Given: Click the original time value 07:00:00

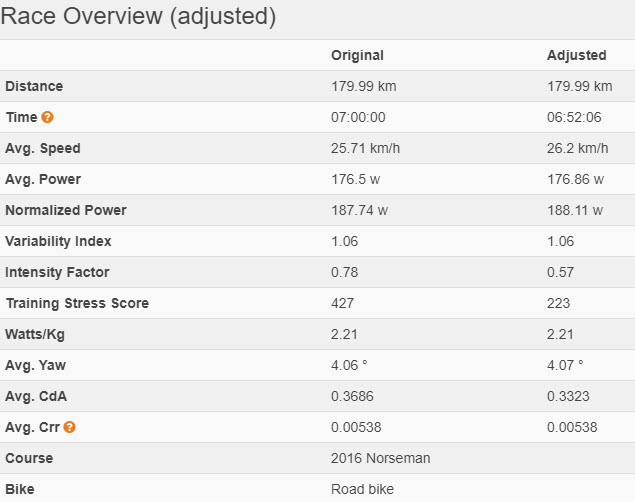Looking at the screenshot, I should click(x=358, y=117).
